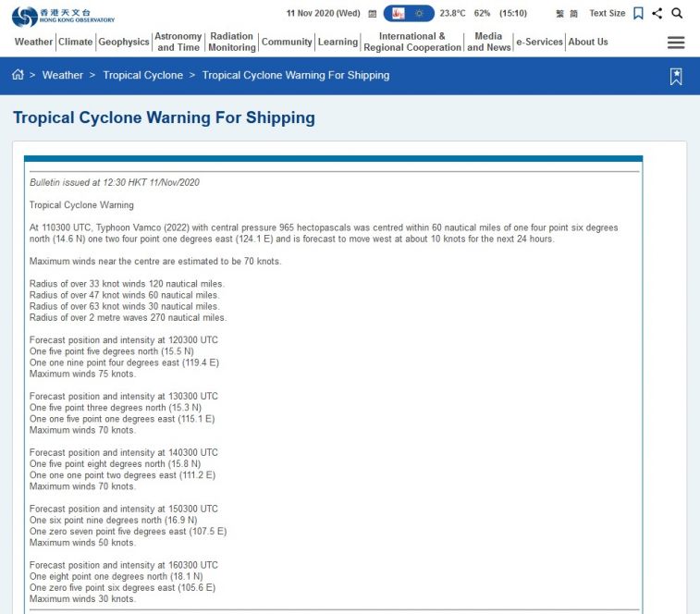Switch language to Simplified Chinese (简)
Screen dimensions: 700x614
coord(573,14)
